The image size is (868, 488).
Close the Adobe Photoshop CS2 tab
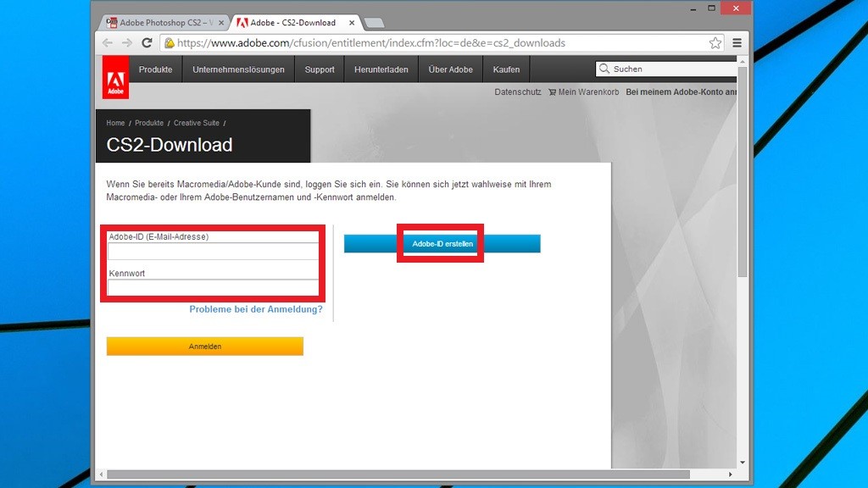[x=221, y=23]
